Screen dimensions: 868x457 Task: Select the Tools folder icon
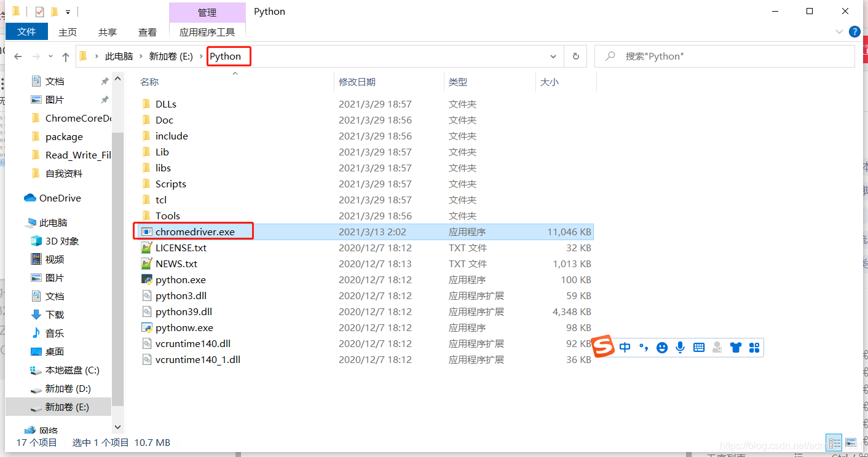click(x=146, y=216)
